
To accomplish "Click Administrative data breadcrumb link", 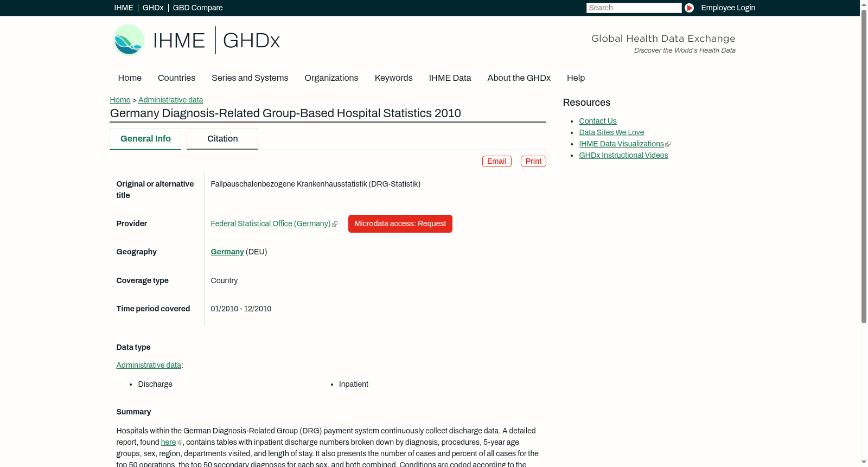I will [x=170, y=100].
